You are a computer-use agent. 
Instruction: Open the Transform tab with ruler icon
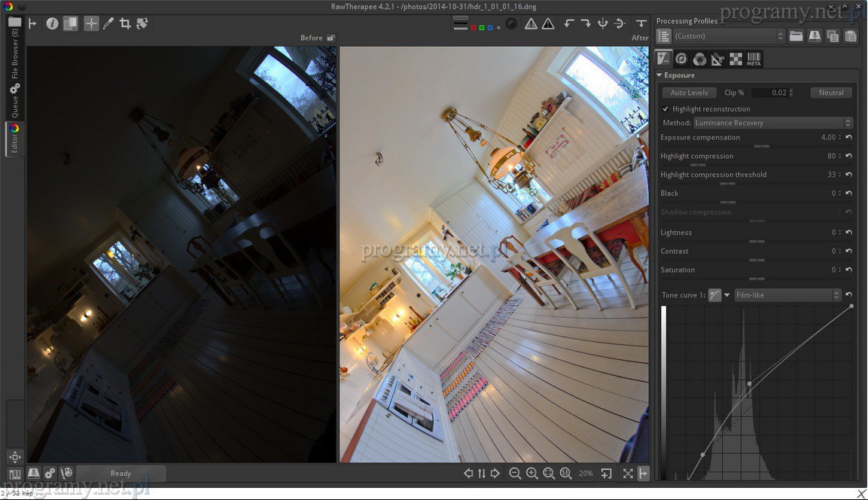(717, 59)
